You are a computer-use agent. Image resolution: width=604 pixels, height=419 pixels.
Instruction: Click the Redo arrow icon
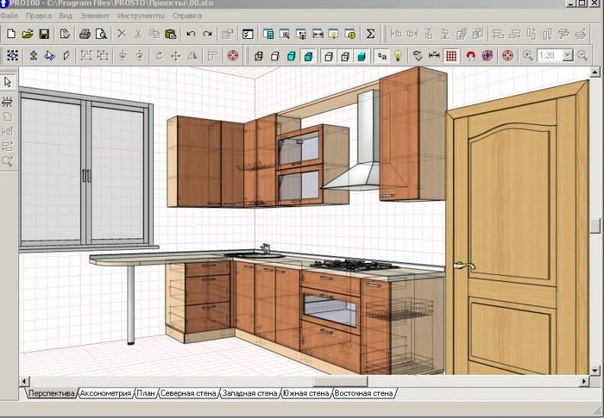point(207,33)
